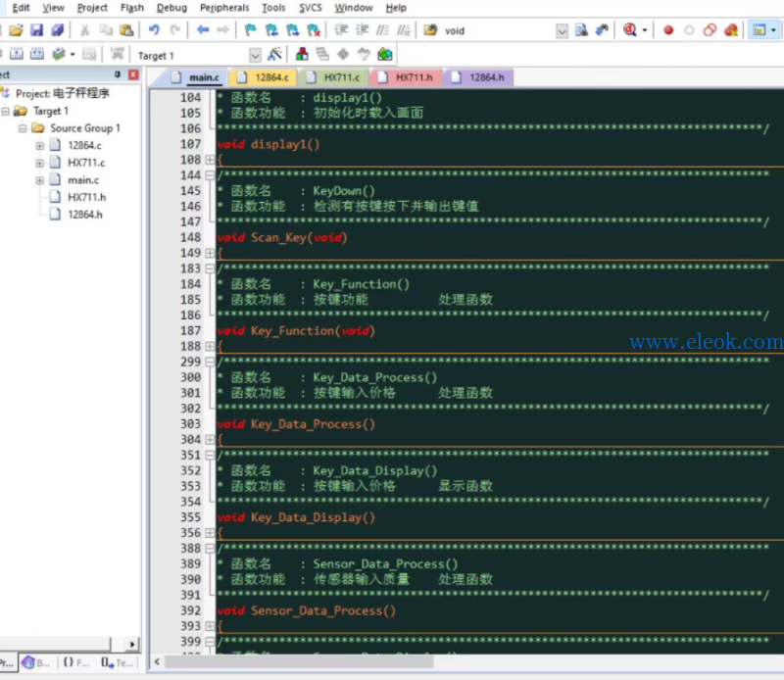Expand the 12864.c tree node
Image resolution: width=784 pixels, height=680 pixels.
click(x=40, y=146)
